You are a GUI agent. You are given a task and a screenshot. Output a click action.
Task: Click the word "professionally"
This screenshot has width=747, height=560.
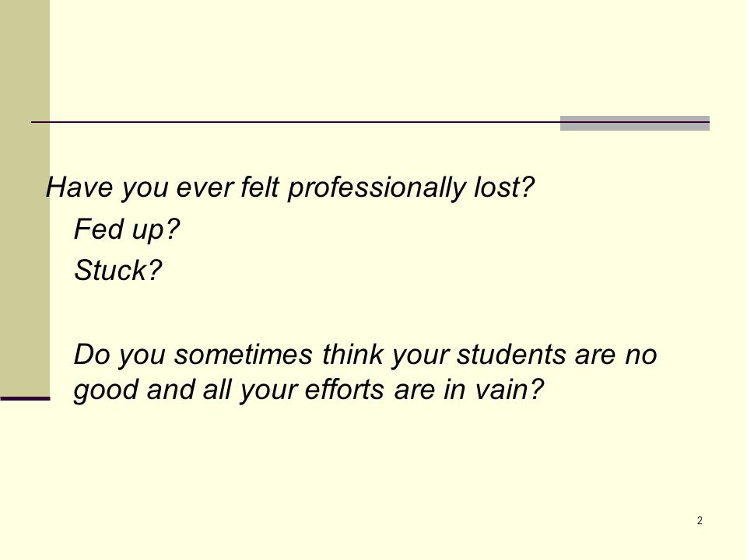[376, 187]
